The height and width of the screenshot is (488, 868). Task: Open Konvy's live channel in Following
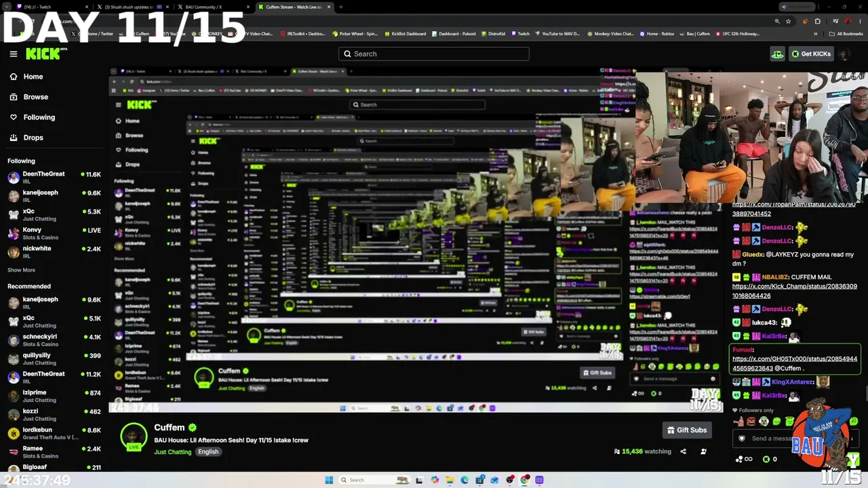(x=54, y=233)
